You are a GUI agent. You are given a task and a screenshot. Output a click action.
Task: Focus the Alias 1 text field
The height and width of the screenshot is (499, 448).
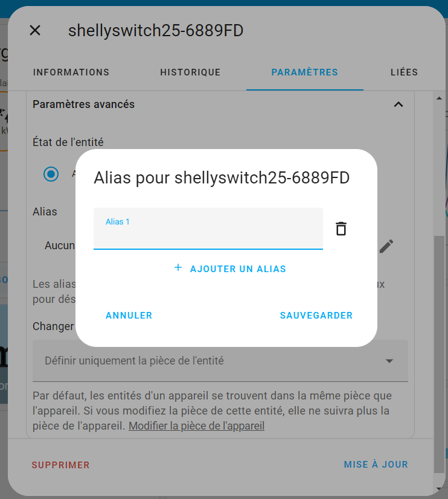click(208, 229)
